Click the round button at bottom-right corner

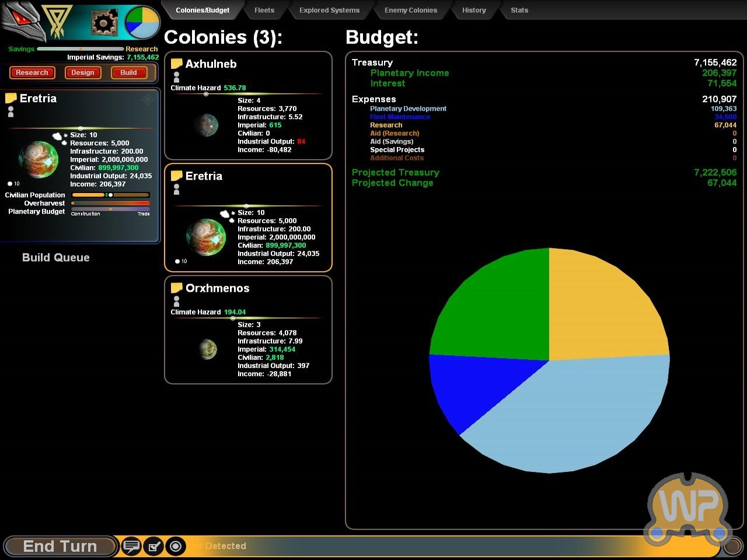[x=732, y=547]
